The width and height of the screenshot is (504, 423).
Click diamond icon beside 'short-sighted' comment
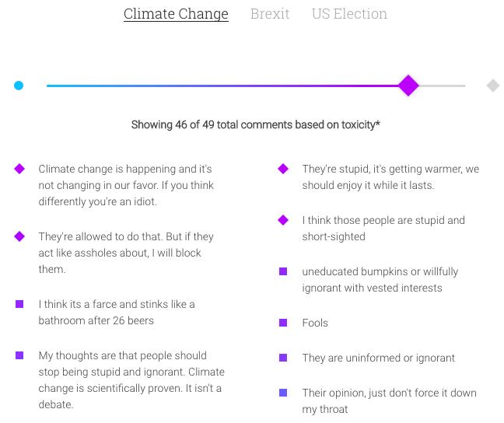click(x=283, y=220)
